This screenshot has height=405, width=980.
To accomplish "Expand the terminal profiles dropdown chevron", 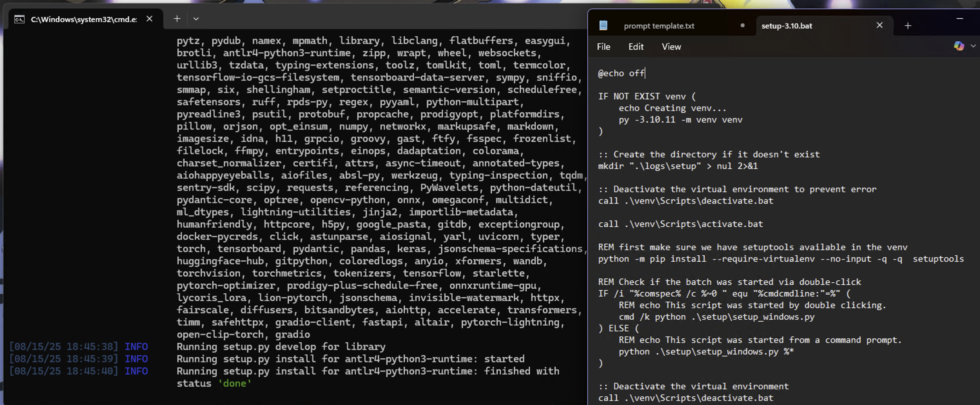I will [x=196, y=19].
